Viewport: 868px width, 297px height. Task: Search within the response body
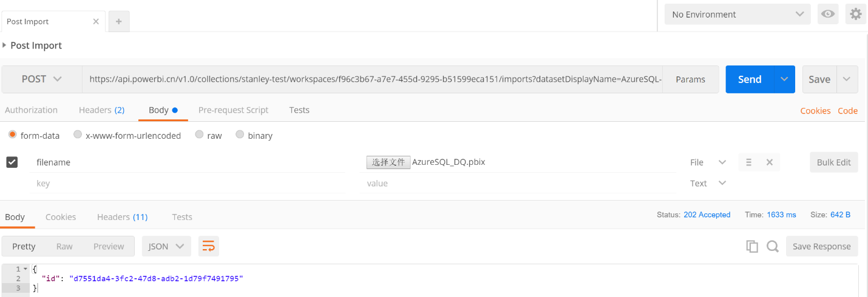click(x=772, y=246)
